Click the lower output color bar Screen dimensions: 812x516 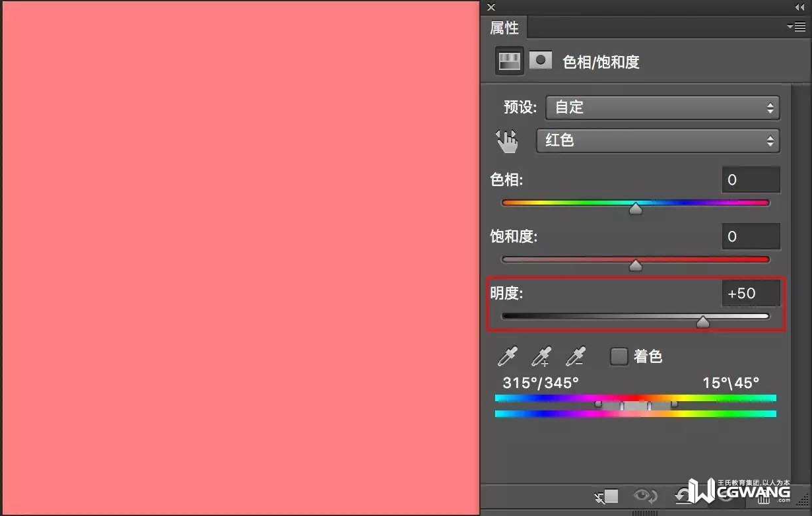(x=635, y=414)
